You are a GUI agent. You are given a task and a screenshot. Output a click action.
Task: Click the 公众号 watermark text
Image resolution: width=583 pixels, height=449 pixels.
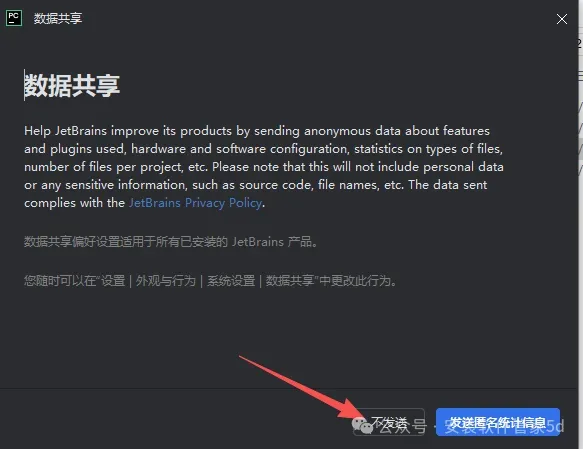coord(403,427)
